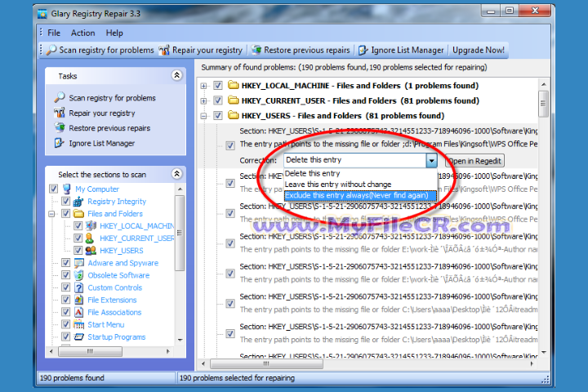This screenshot has height=392, width=588.
Task: Collapse the HKEY_USERS results group
Action: pyautogui.click(x=203, y=116)
